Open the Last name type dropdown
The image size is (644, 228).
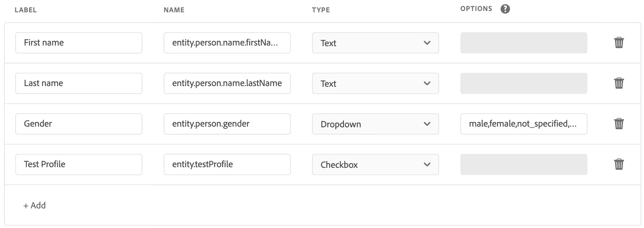point(375,83)
